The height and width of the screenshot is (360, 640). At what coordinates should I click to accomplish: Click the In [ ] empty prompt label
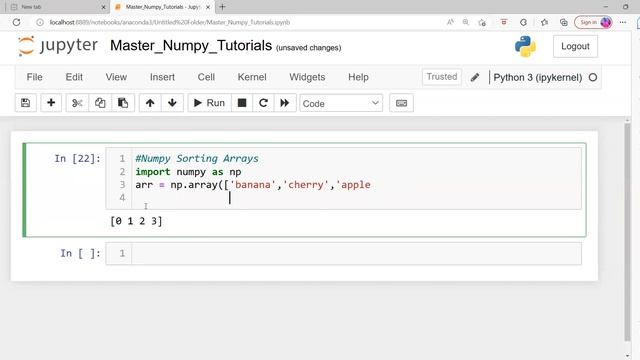tap(80, 253)
